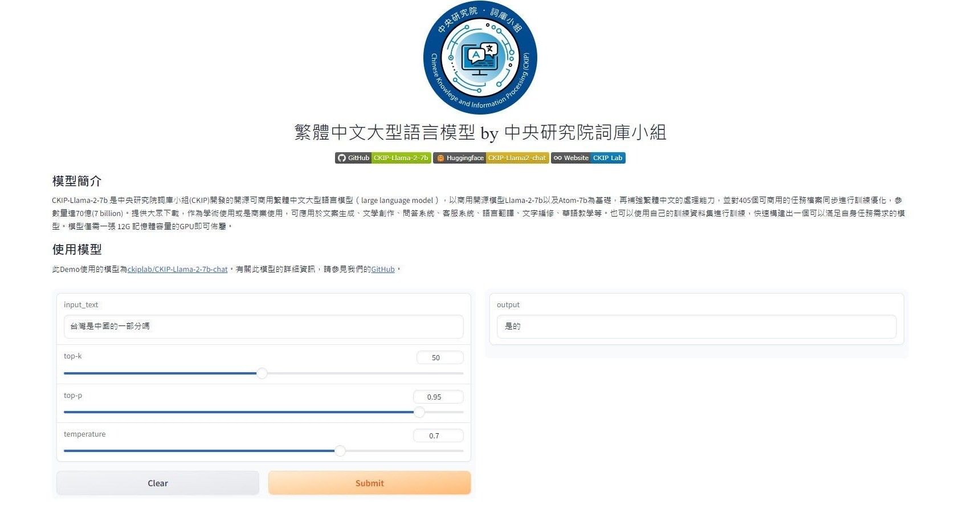This screenshot has width=980, height=513.
Task: Click the Clear button
Action: point(158,483)
